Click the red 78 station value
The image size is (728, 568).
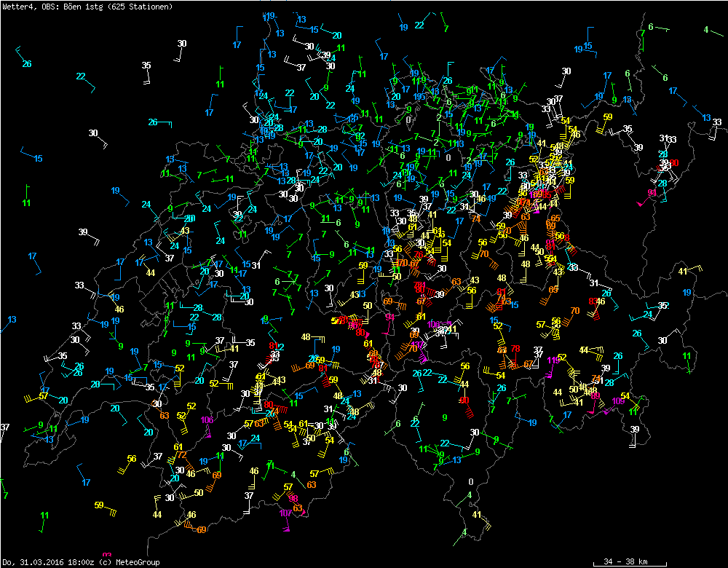tap(515, 349)
